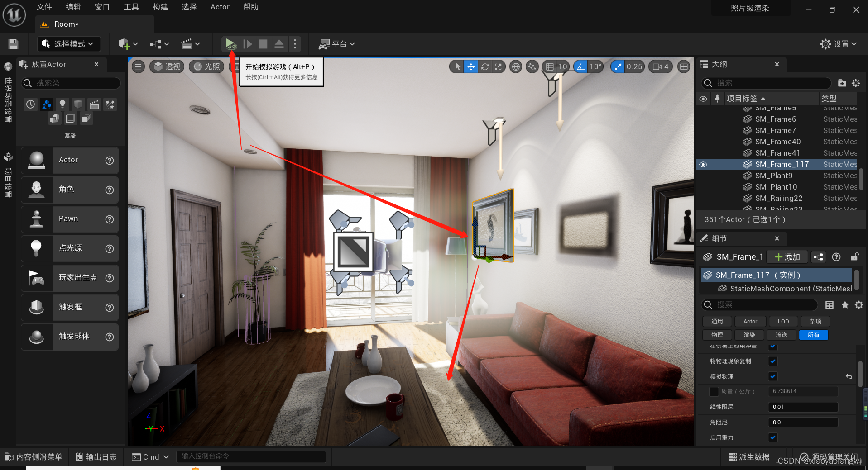Viewport: 868px width, 470px height.
Task: Open the Edit menu
Action: click(x=73, y=7)
